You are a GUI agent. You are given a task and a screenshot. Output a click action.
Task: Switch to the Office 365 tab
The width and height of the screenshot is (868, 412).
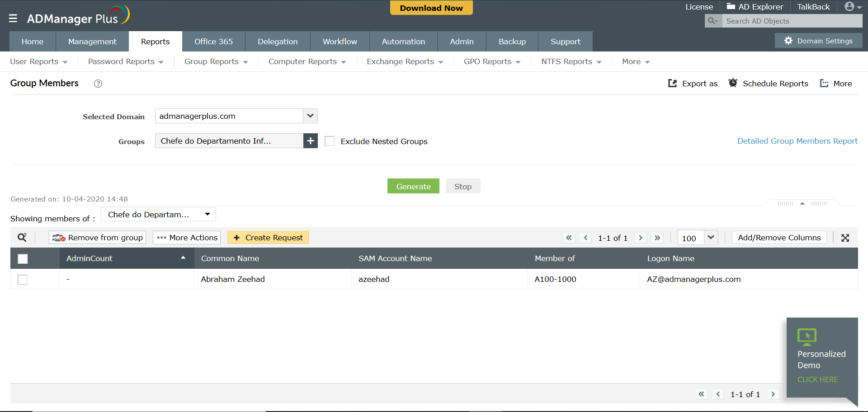click(x=213, y=41)
